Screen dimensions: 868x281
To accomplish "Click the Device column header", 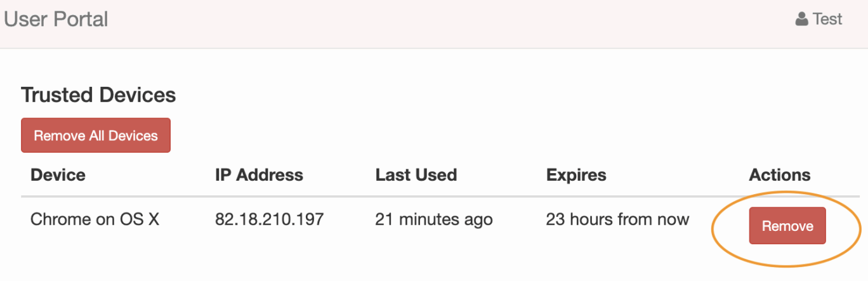I will pyautogui.click(x=58, y=174).
